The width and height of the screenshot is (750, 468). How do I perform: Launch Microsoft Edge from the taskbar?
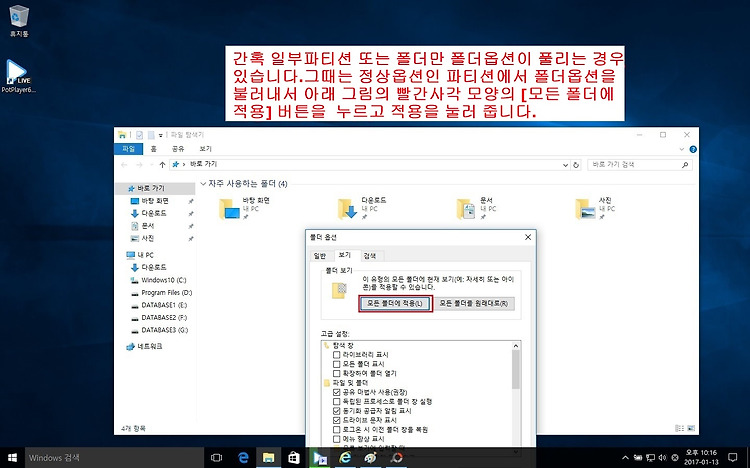[243, 458]
